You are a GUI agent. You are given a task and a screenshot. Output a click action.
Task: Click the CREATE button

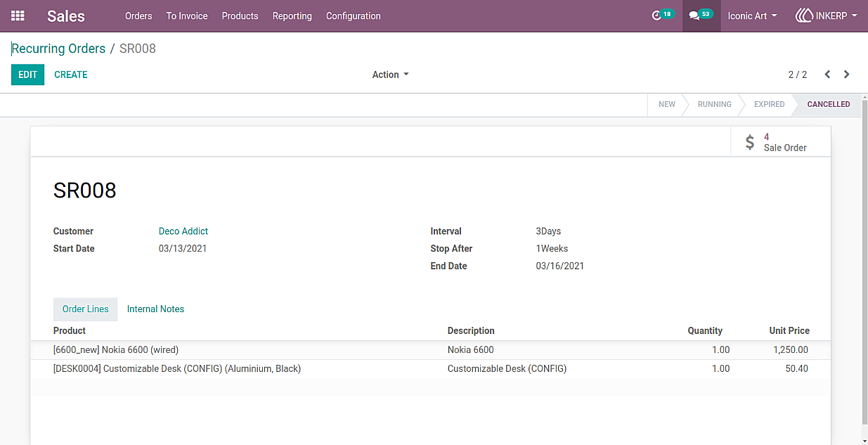tap(71, 75)
